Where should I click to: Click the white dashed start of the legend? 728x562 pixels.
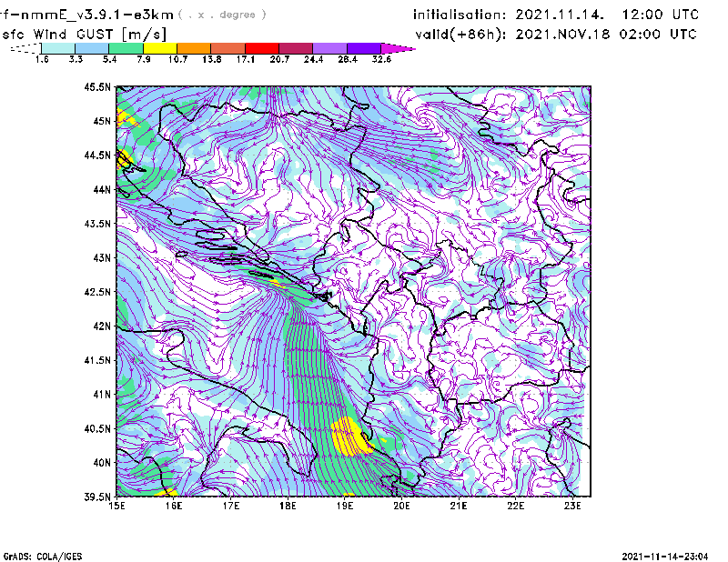coord(25,48)
